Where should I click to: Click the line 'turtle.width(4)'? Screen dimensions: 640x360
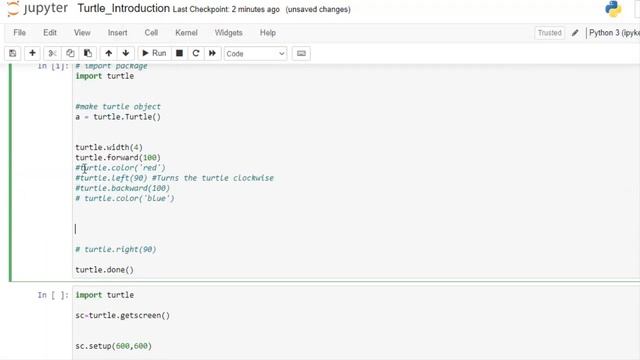(x=109, y=147)
